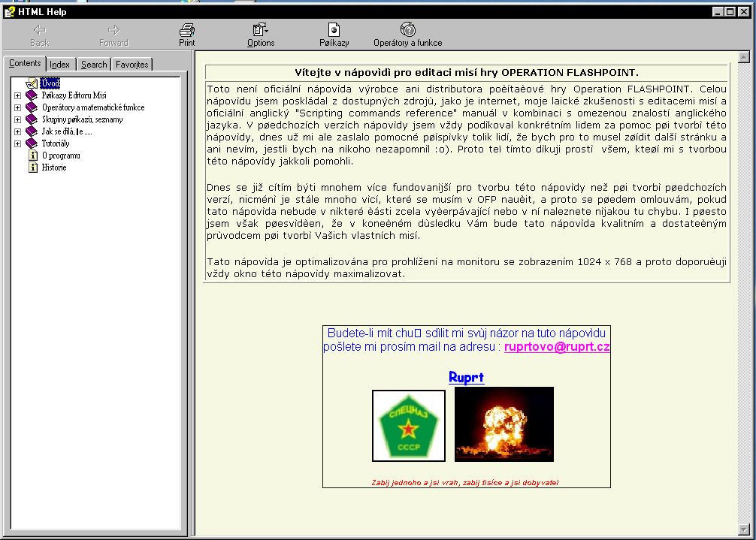Select the O programu info page icon

pos(33,155)
